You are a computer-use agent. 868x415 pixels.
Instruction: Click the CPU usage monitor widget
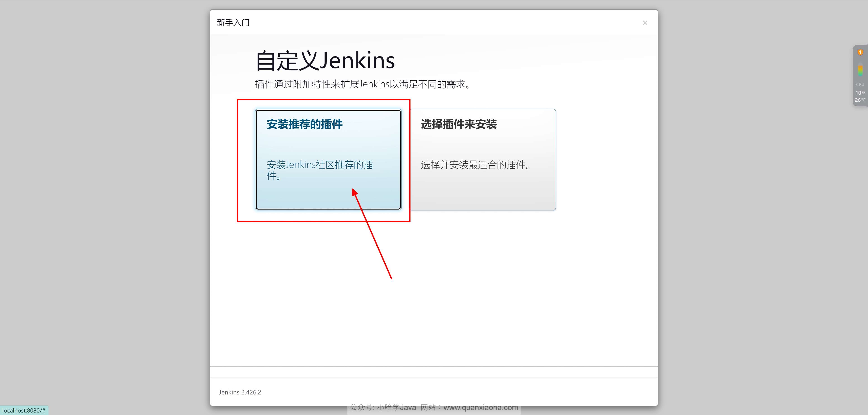click(860, 76)
